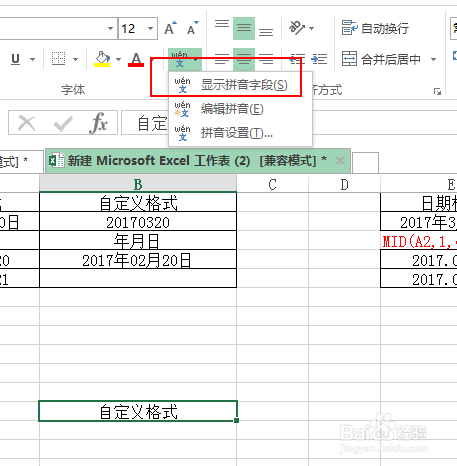Toggle 自动换行 wrap text

point(375,28)
